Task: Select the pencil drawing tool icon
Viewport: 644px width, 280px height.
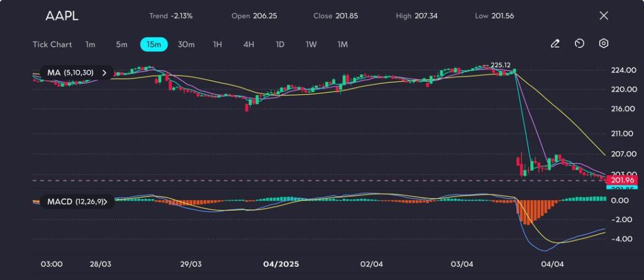Action: (x=555, y=44)
